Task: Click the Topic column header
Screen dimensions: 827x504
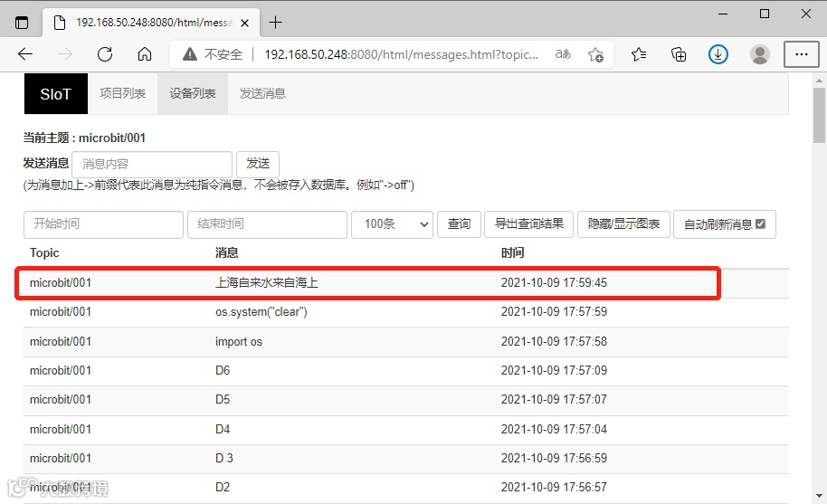Action: click(x=44, y=253)
